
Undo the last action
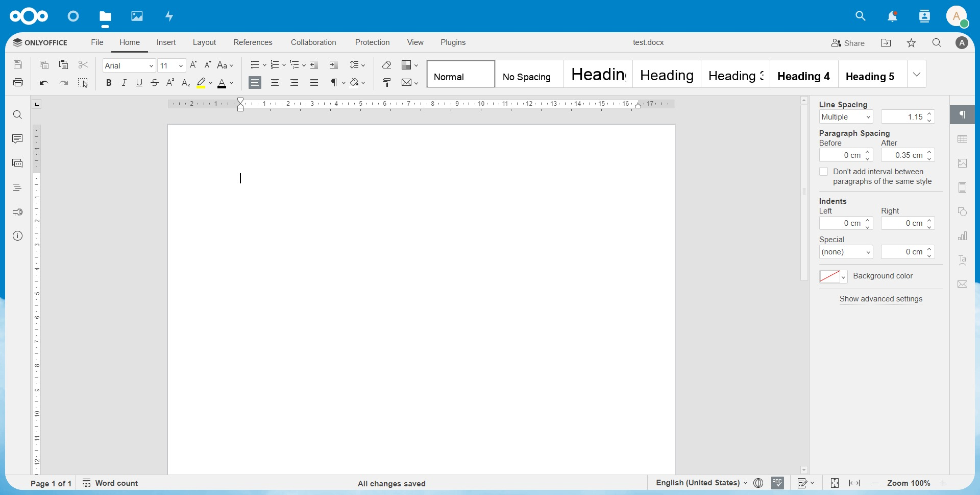point(44,82)
